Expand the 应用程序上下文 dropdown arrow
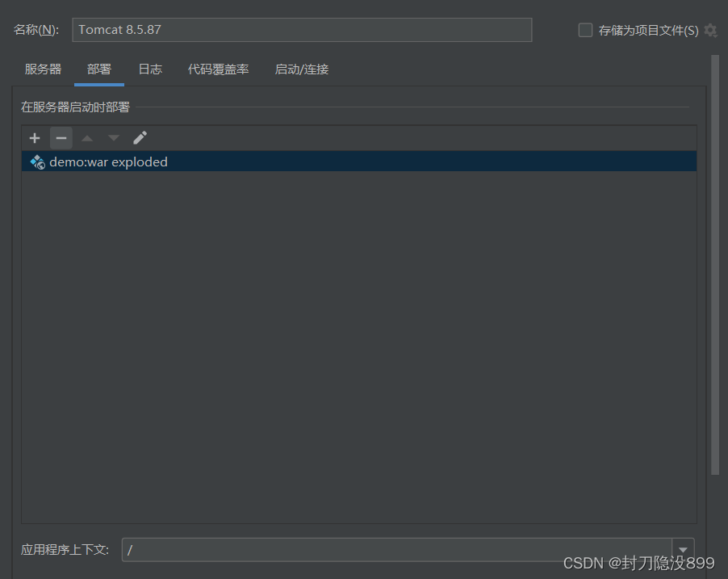 (x=683, y=550)
